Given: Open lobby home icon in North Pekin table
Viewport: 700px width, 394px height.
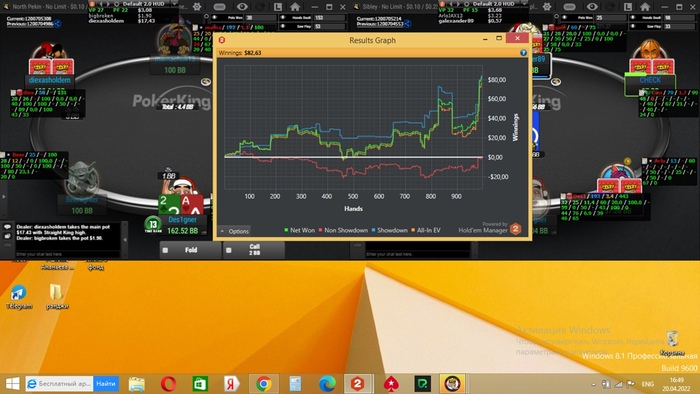Looking at the screenshot, I should coord(295,7).
